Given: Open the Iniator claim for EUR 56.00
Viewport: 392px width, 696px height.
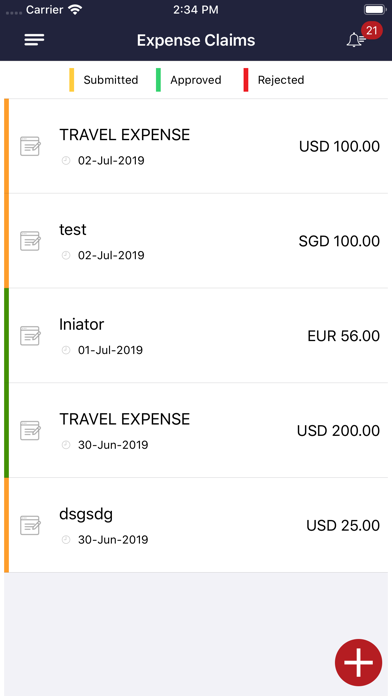Looking at the screenshot, I should coord(198,336).
